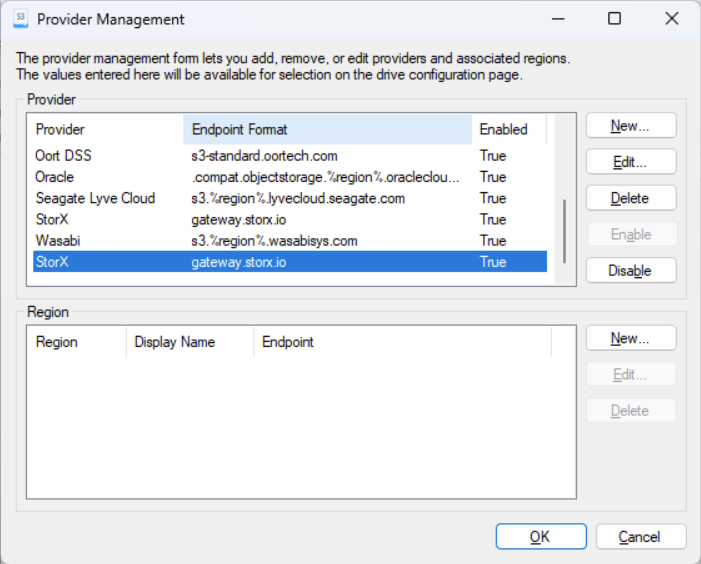Select the highlighted StorX provider row

click(290, 262)
